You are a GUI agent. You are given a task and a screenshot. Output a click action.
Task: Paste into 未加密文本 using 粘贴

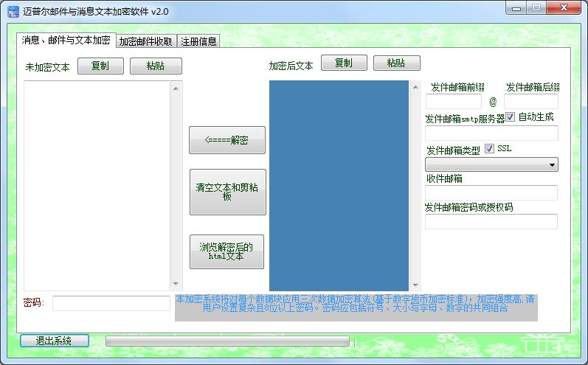tap(155, 66)
